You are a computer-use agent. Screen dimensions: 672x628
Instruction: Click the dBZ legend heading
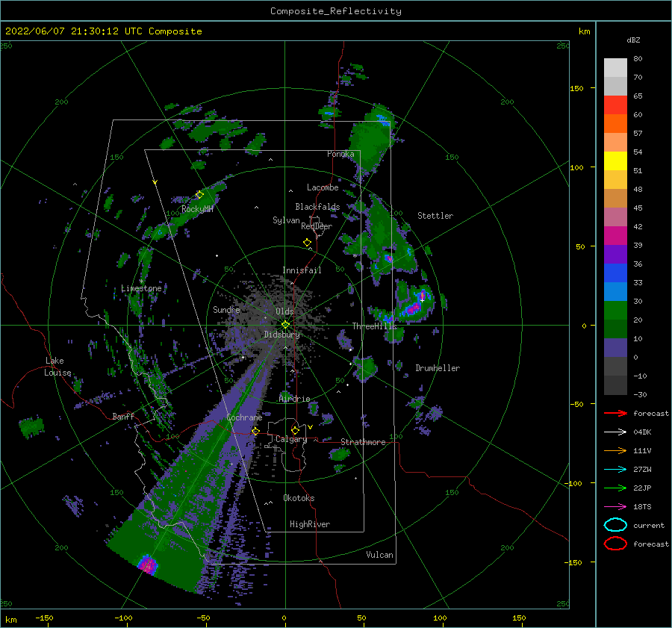[633, 40]
